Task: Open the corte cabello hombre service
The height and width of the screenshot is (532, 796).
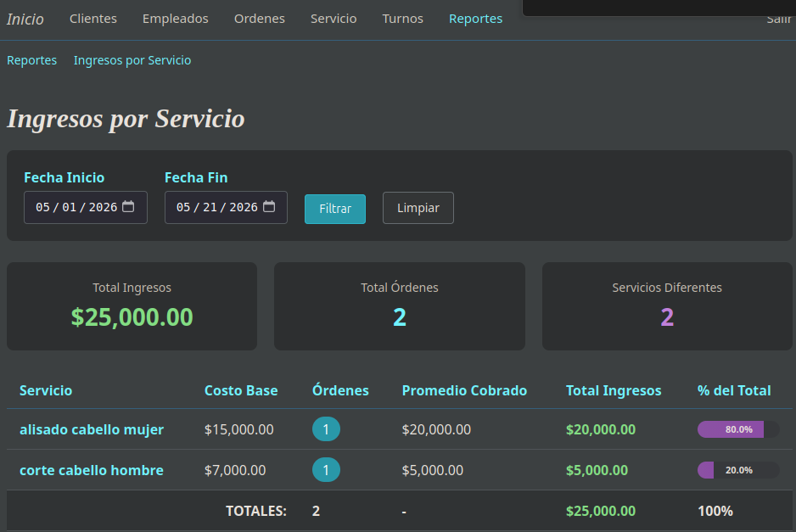Action: pyautogui.click(x=92, y=470)
